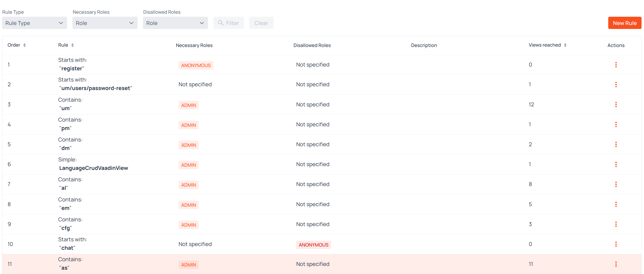The width and height of the screenshot is (644, 274).
Task: Click the Disallowed Roles column header
Action: click(312, 45)
